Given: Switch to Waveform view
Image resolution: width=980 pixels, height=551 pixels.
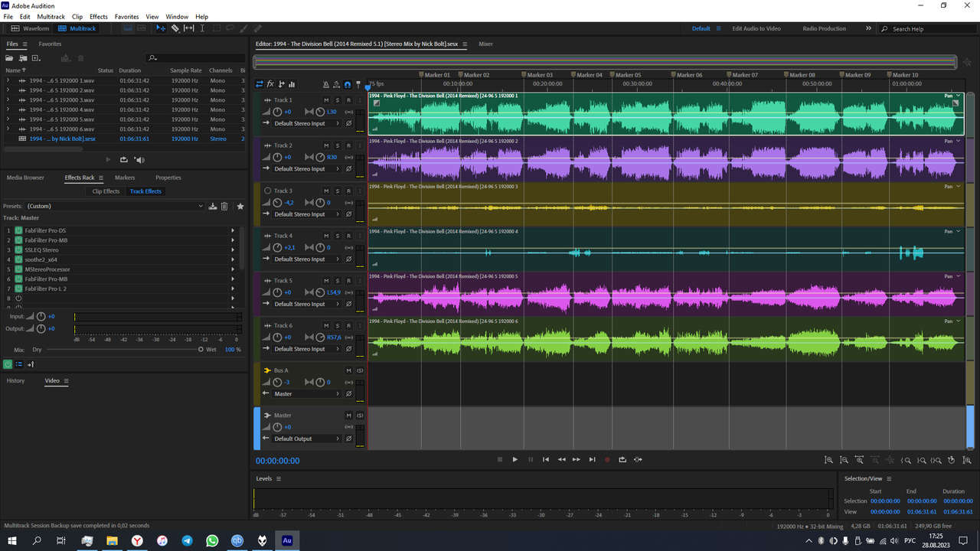Looking at the screenshot, I should (x=31, y=28).
